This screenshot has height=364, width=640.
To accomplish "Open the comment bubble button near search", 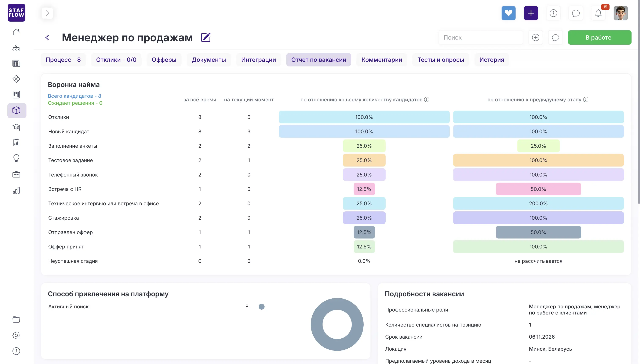I will tap(555, 37).
